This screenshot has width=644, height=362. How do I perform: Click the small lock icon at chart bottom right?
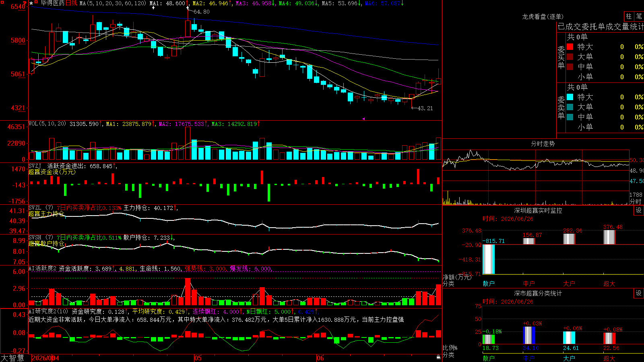tap(438, 357)
